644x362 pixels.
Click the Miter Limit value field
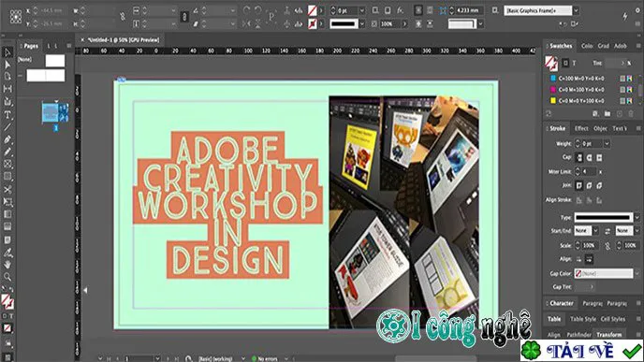click(x=590, y=171)
